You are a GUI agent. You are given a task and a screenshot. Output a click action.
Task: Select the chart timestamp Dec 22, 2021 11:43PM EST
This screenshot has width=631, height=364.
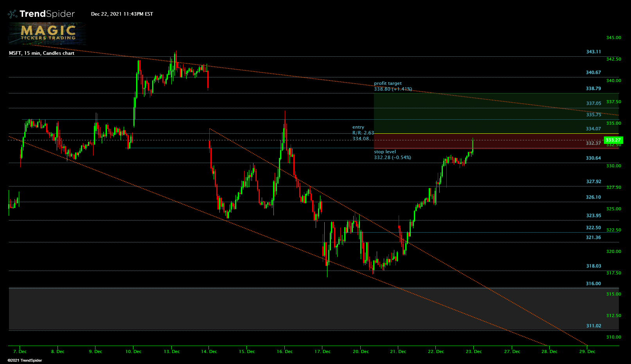click(122, 14)
